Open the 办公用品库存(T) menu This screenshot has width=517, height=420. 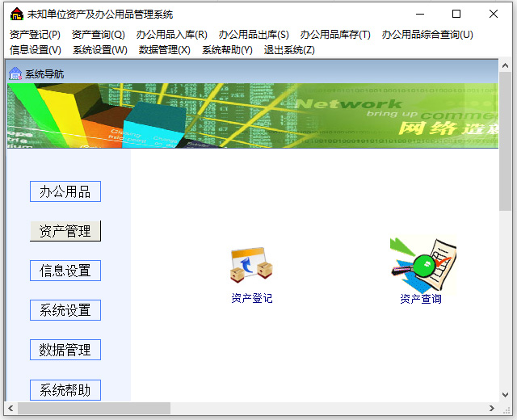click(335, 34)
